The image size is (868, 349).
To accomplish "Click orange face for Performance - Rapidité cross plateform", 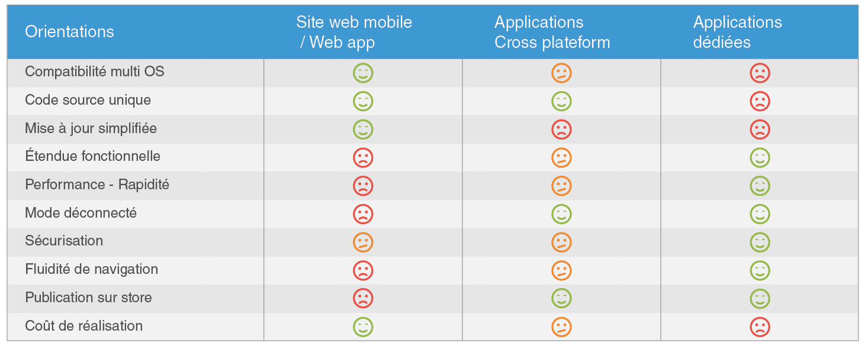I will (x=561, y=186).
